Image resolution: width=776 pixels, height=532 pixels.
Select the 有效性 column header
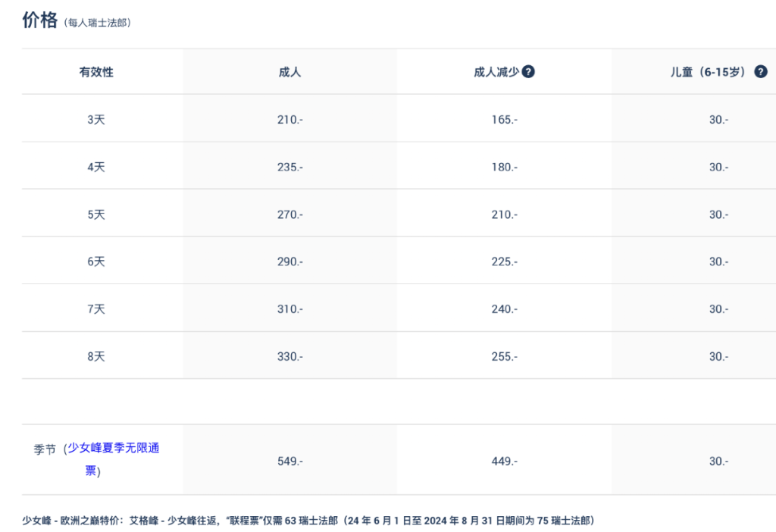[96, 72]
